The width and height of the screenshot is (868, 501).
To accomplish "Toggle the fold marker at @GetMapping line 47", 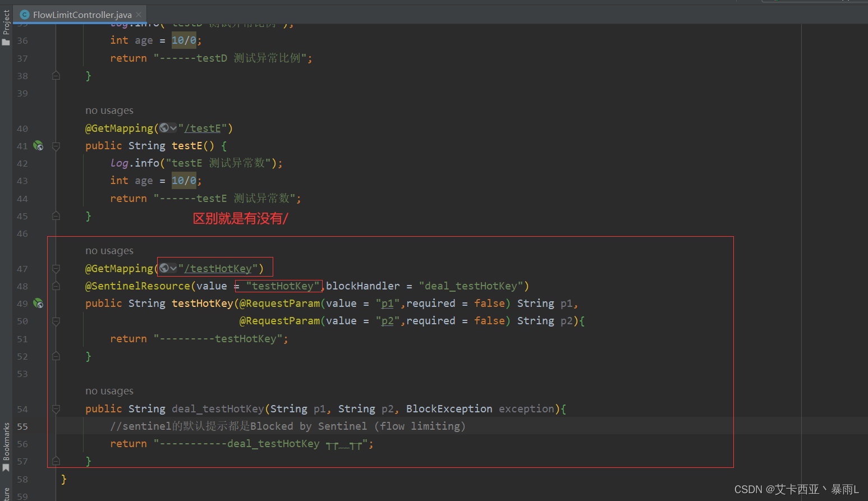I will [56, 269].
